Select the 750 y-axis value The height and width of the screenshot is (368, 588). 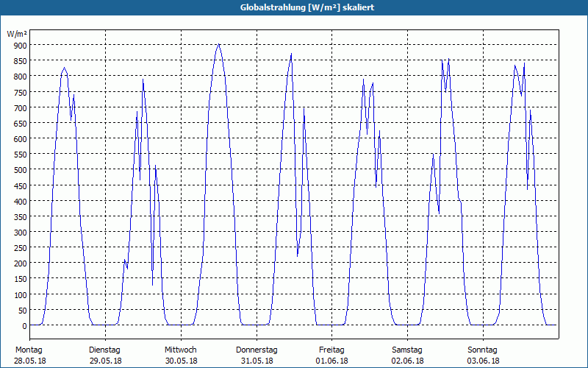21,93
